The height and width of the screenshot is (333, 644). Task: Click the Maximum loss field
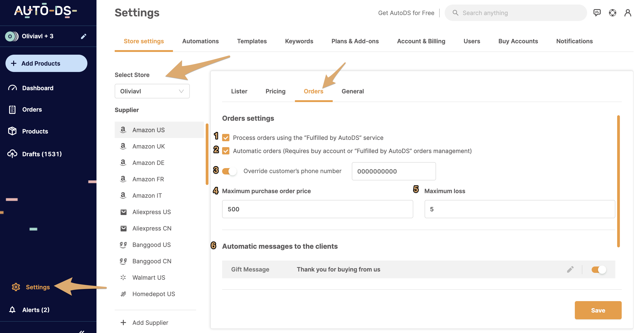tap(520, 209)
